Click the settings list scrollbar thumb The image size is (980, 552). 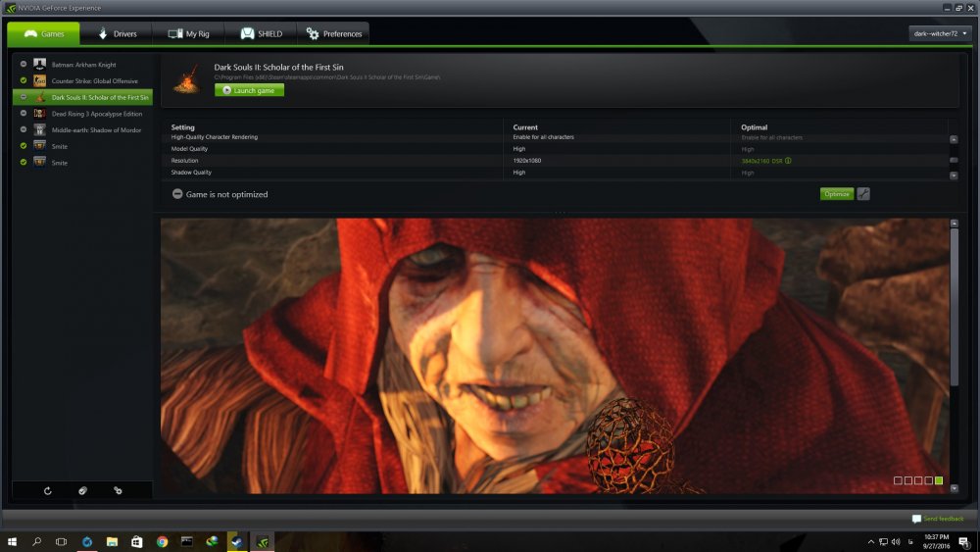[x=954, y=160]
